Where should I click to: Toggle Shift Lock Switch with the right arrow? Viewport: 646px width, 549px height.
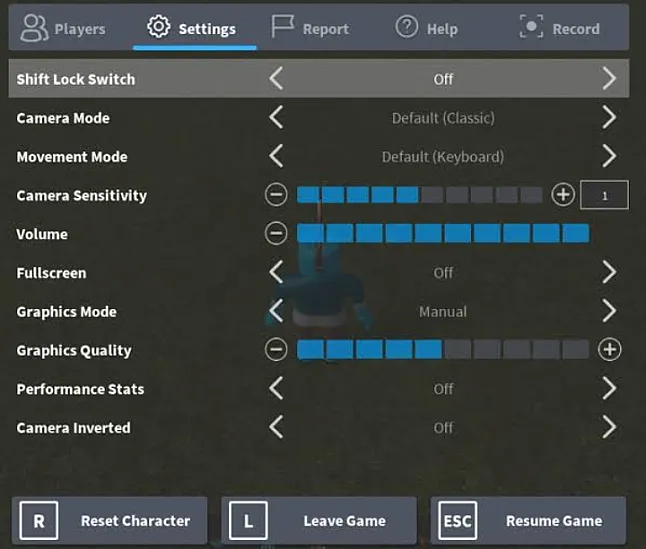609,78
